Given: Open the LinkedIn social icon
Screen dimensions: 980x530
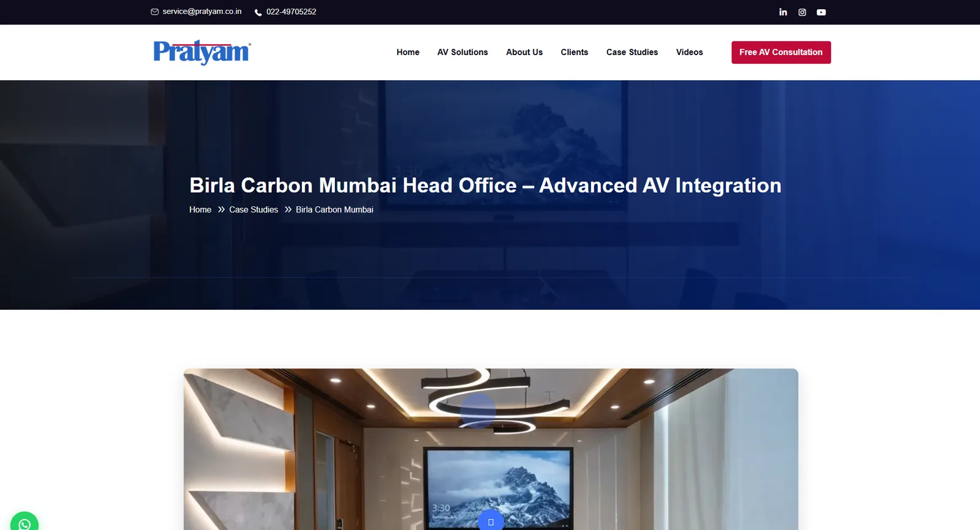Looking at the screenshot, I should click(783, 12).
